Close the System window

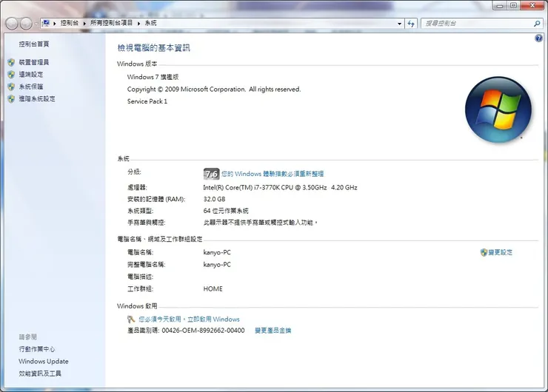532,6
